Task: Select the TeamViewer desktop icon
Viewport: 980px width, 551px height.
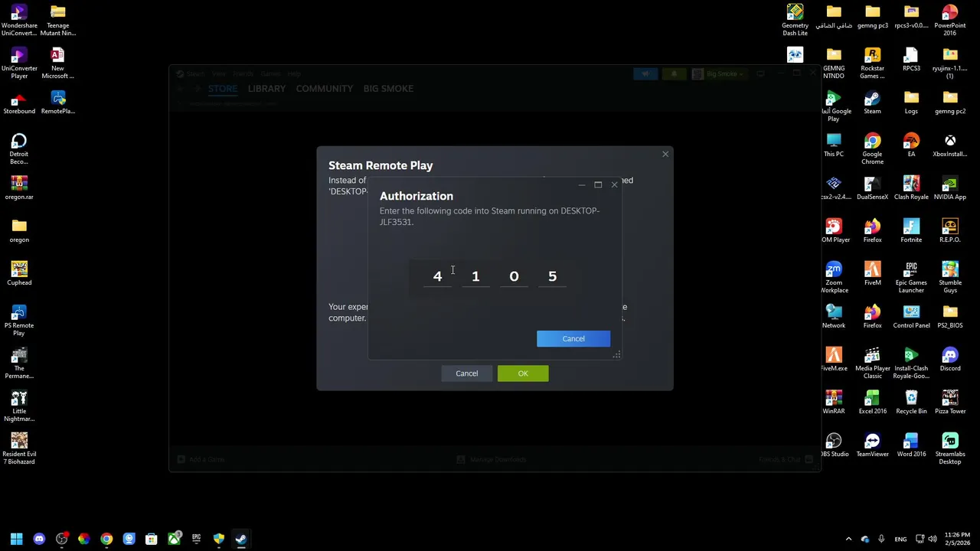Action: click(872, 446)
